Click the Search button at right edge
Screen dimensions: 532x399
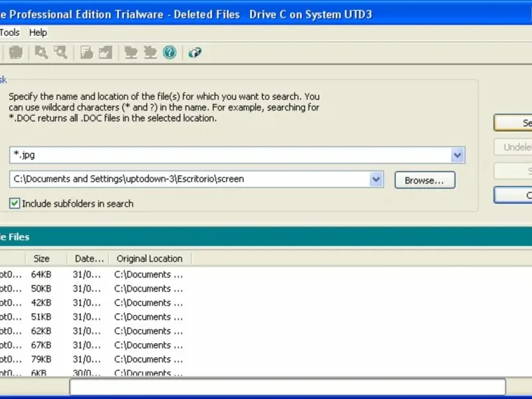click(x=513, y=123)
